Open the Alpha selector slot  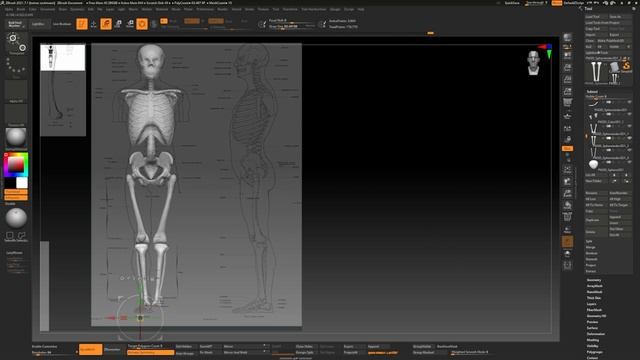point(16,91)
